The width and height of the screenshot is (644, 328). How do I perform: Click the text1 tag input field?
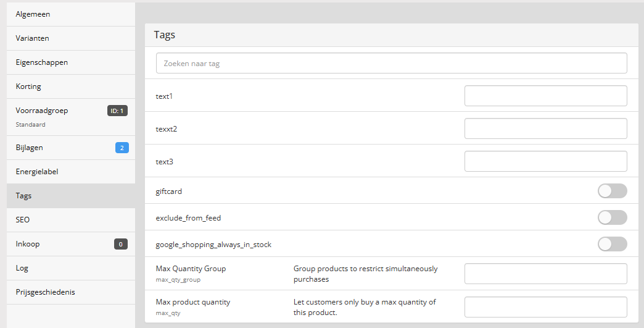(x=546, y=96)
